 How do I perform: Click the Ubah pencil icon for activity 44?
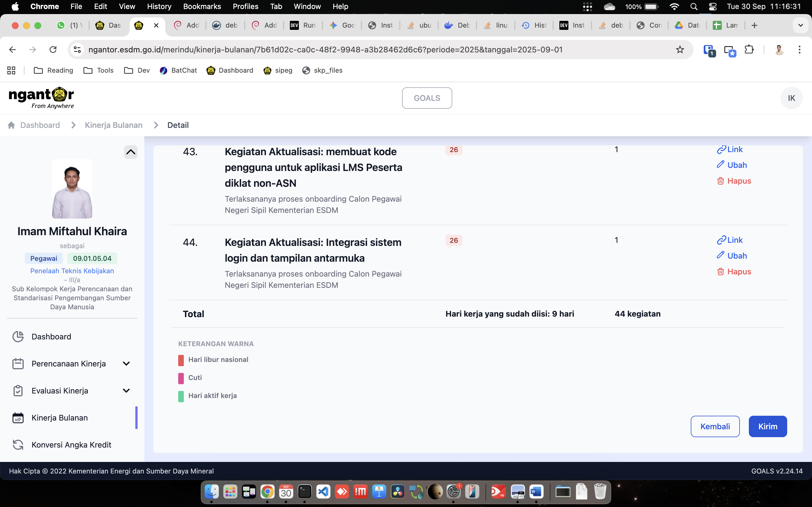[720, 255]
